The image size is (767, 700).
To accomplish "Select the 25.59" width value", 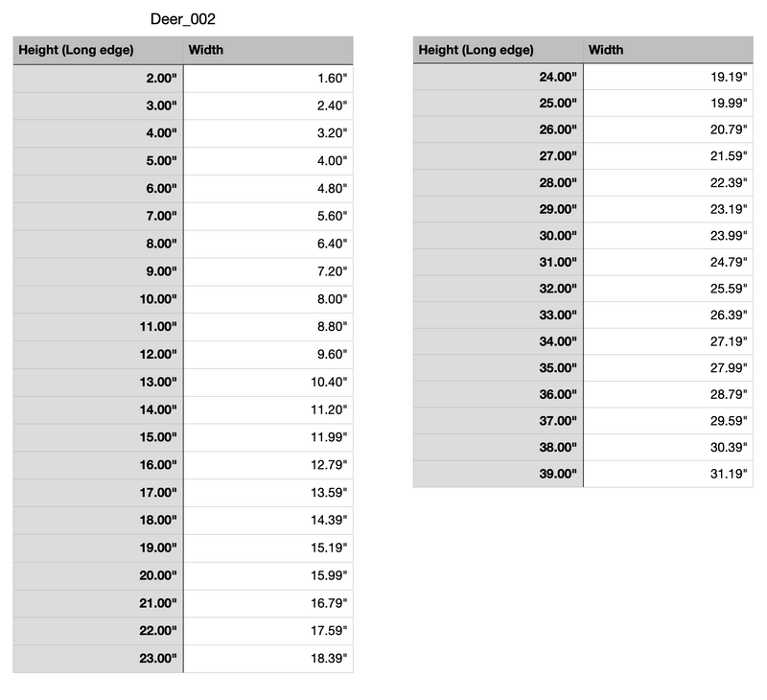I will pyautogui.click(x=729, y=289).
